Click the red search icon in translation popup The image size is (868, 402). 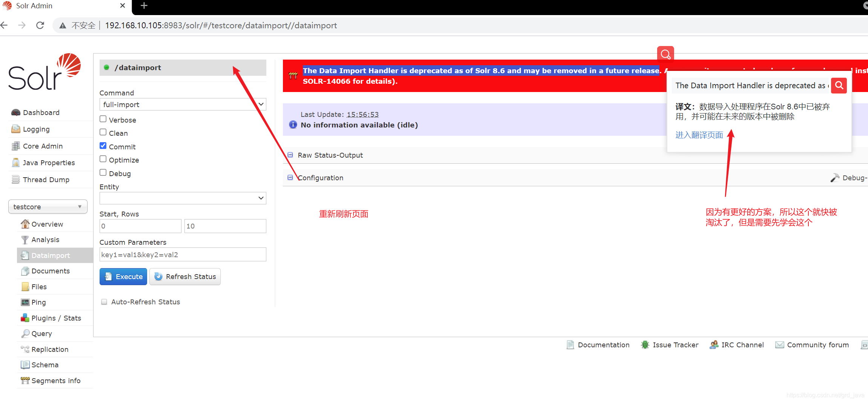pyautogui.click(x=839, y=86)
